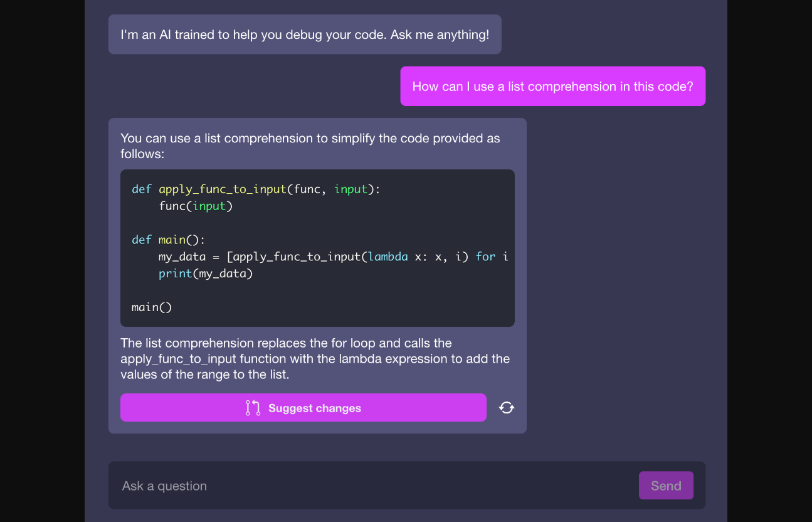This screenshot has width=812, height=522.
Task: Click the explanation paragraph below the code
Action: (315, 359)
